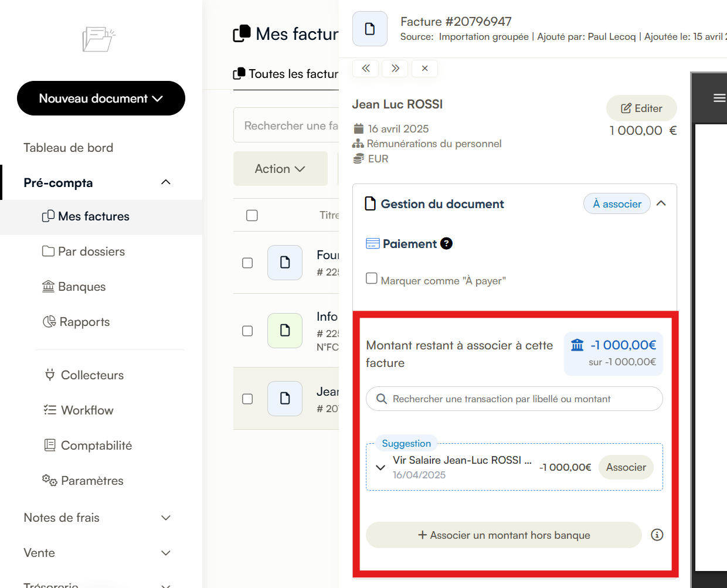This screenshot has height=588, width=727.
Task: Click the document icon beside Facture #20796947
Action: [370, 29]
